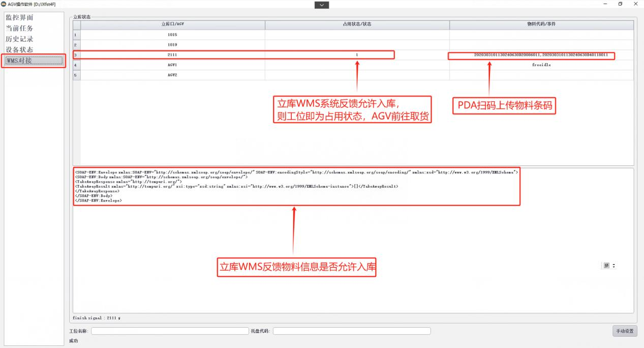Select row header number 5
644x348 pixels.
click(x=76, y=75)
